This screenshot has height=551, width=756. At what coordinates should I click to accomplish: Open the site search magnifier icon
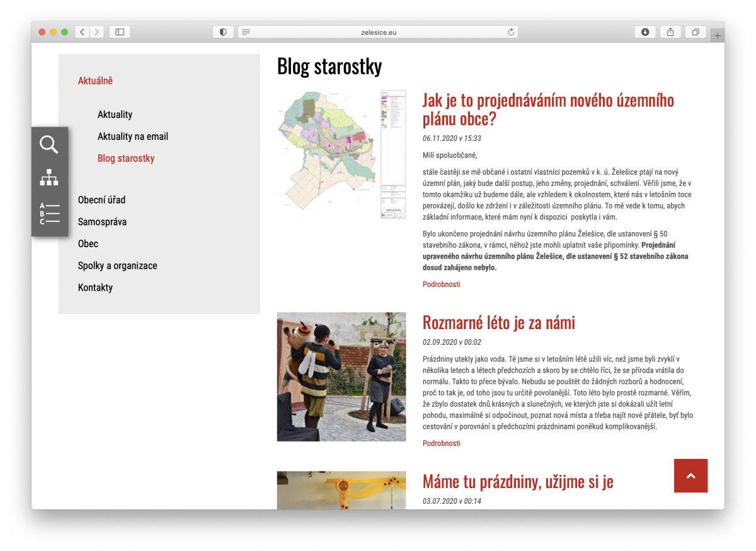(49, 144)
